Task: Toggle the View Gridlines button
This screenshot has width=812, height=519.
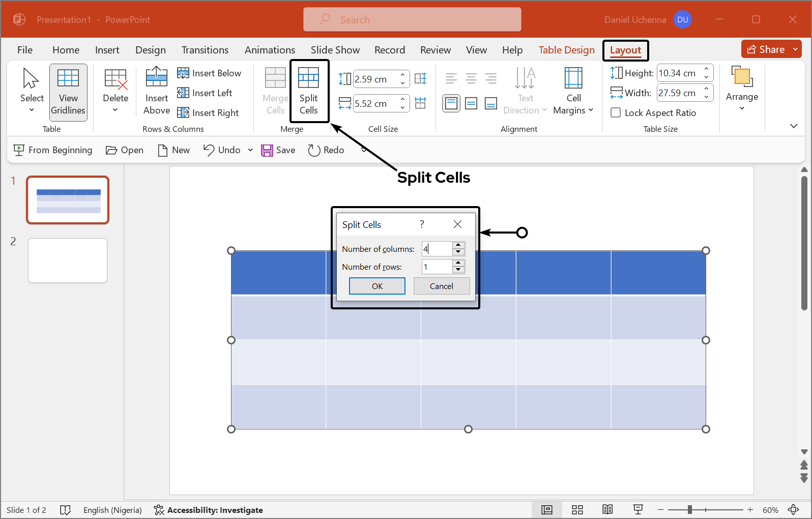Action: tap(68, 92)
